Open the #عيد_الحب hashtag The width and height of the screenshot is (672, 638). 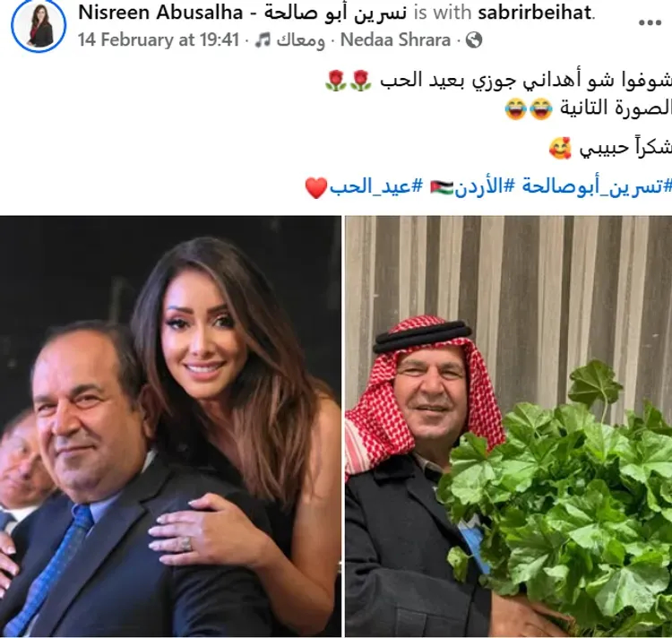375,187
